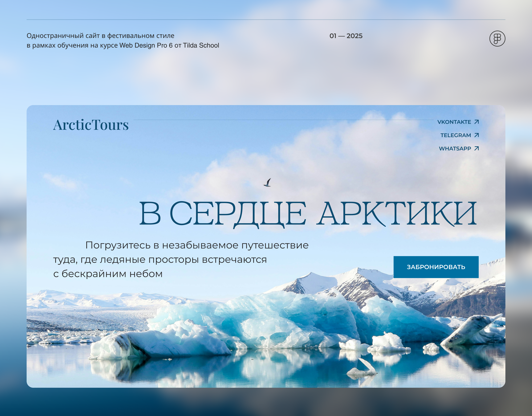Open the WHATSAPP link
The image size is (532, 416).
pyautogui.click(x=455, y=149)
